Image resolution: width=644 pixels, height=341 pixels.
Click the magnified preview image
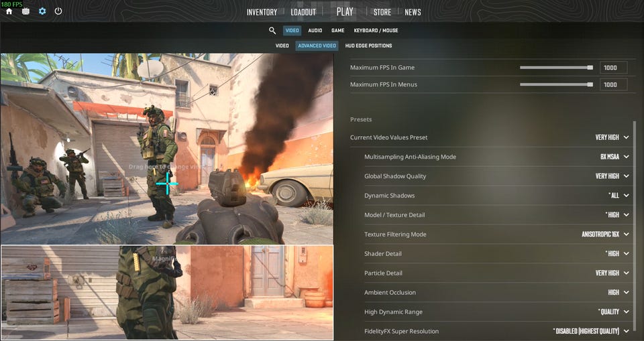(x=167, y=293)
